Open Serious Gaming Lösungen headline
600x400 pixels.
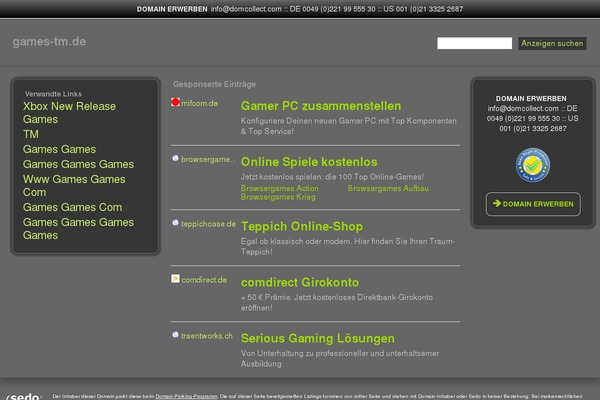(x=318, y=338)
